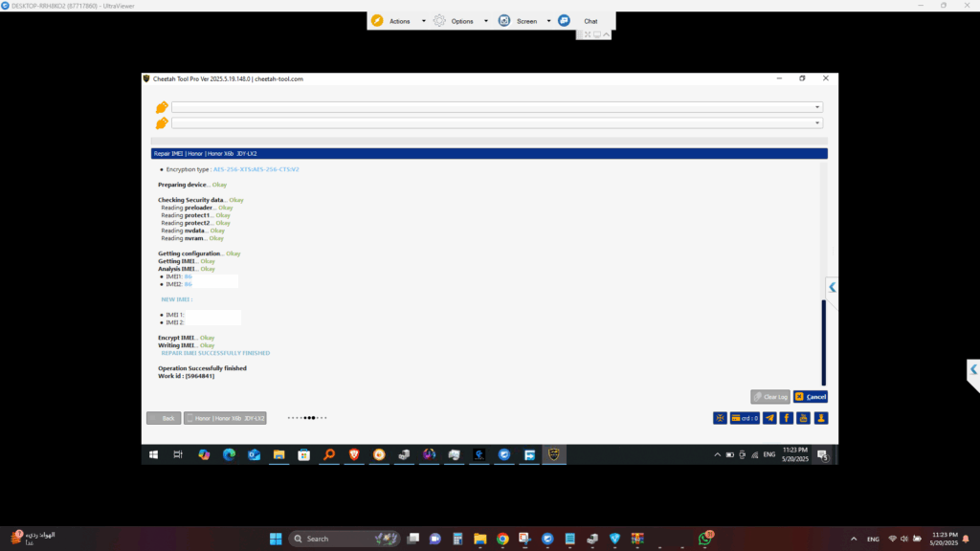The image size is (980, 551).
Task: Open the first combo box dropdown arrow
Action: (x=817, y=107)
